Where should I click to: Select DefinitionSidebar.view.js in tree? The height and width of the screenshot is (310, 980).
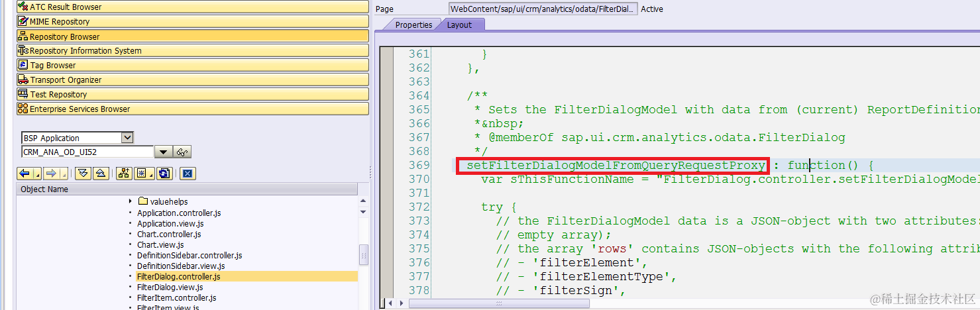[181, 266]
